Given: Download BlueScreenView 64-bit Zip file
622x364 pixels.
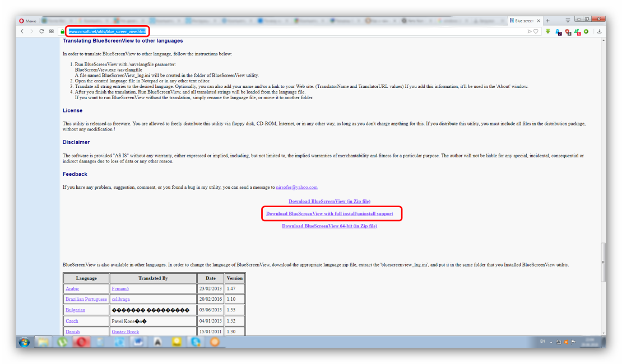Looking at the screenshot, I should click(329, 226).
